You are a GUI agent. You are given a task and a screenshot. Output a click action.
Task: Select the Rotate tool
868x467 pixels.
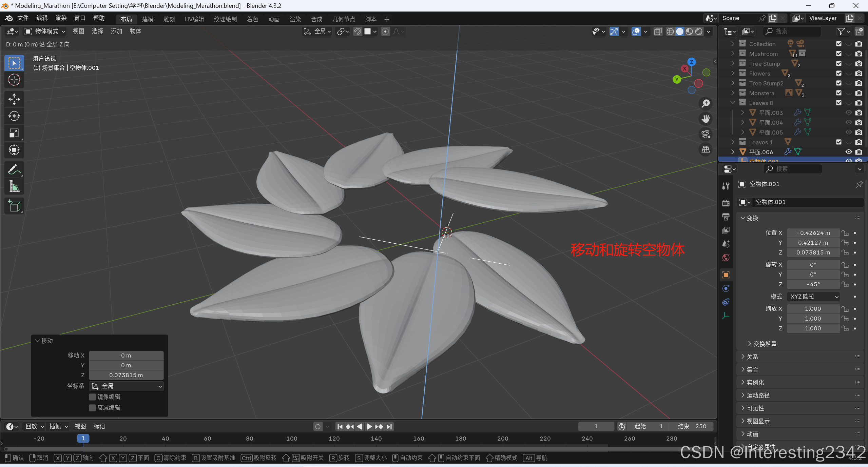14,116
